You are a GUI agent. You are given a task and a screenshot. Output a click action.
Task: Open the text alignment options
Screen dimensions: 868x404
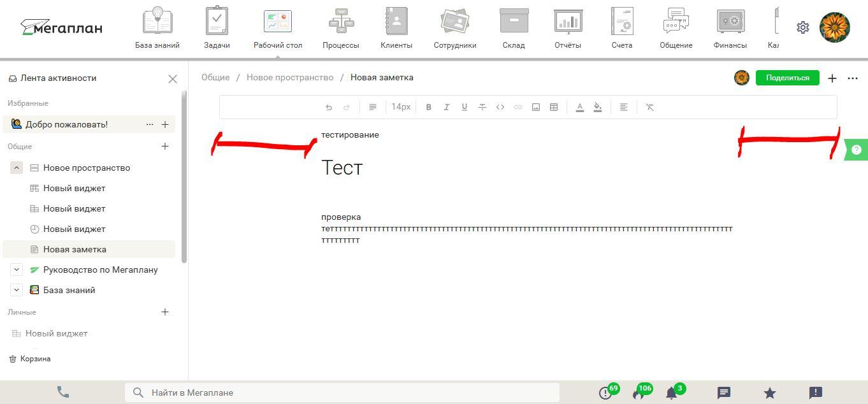click(624, 107)
